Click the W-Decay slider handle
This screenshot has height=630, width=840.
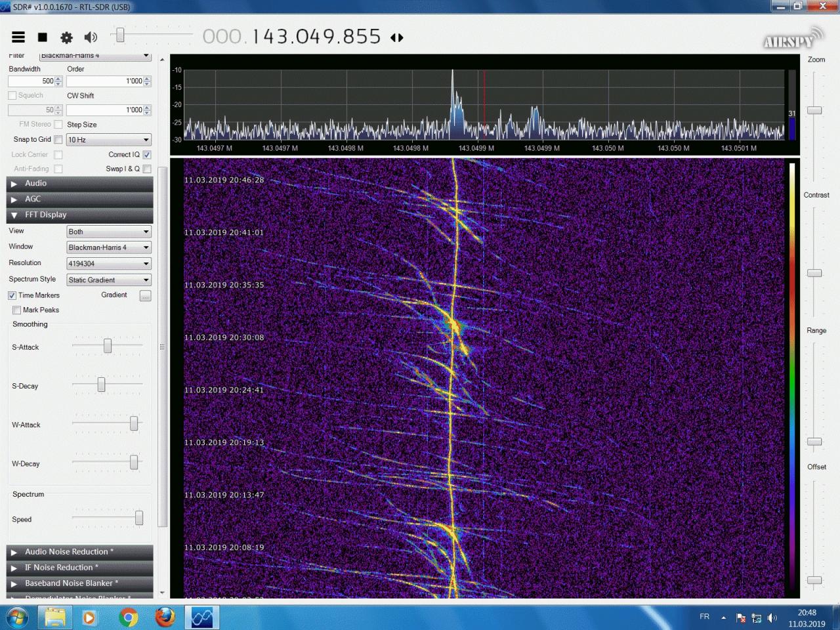134,463
